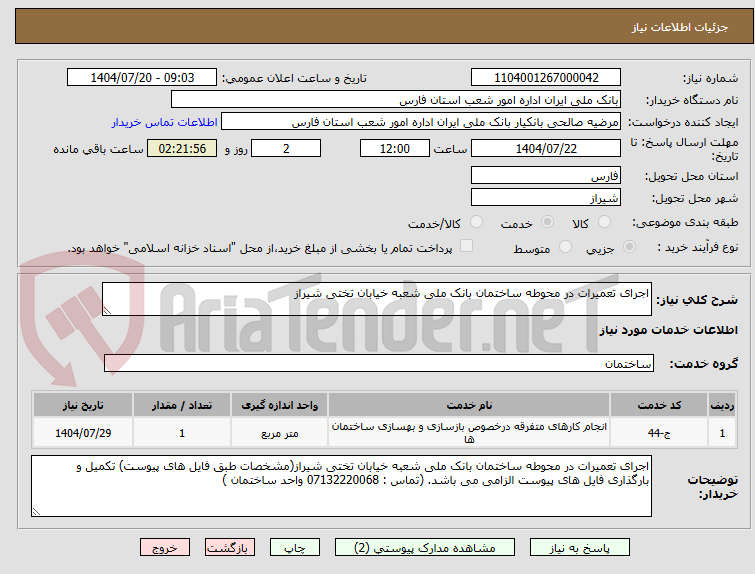Click the شرح کلی نیاز resize handle

click(x=107, y=311)
